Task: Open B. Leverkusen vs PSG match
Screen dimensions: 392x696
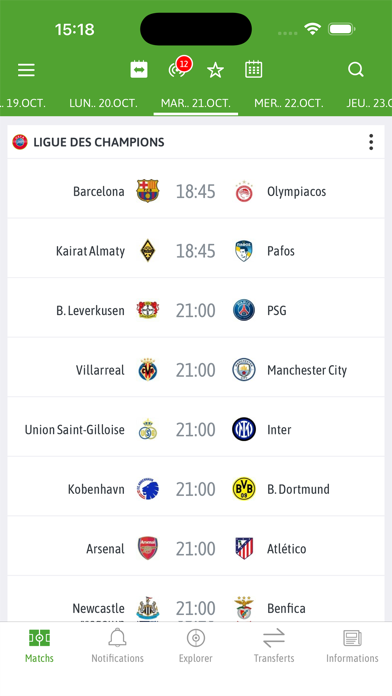Action: [196, 308]
